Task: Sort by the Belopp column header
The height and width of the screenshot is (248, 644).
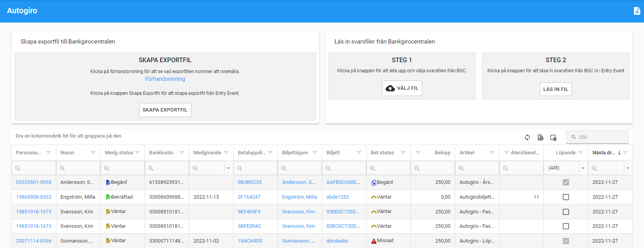Action: pyautogui.click(x=442, y=153)
